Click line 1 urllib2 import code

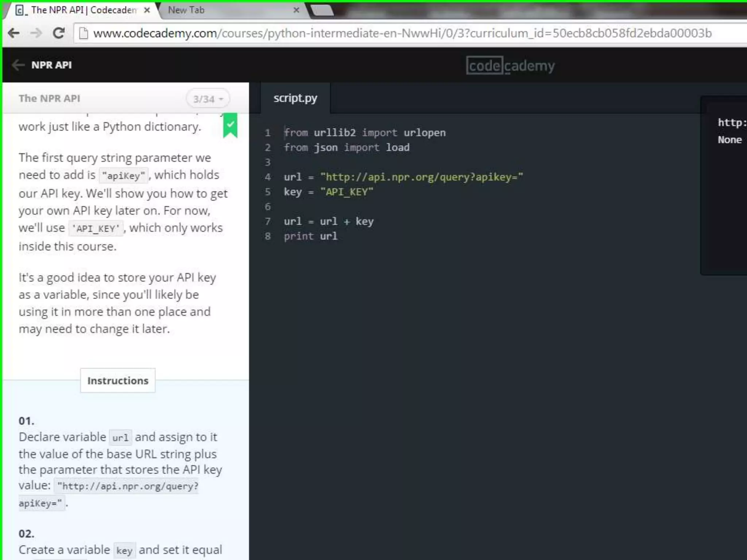[365, 133]
